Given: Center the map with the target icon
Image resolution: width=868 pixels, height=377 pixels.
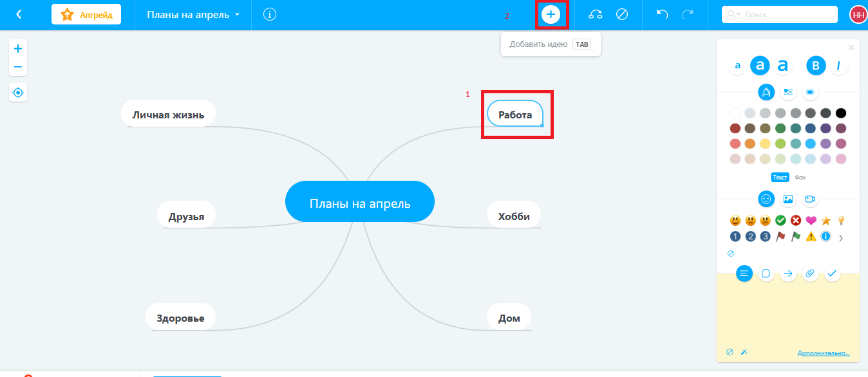Looking at the screenshot, I should tap(18, 93).
